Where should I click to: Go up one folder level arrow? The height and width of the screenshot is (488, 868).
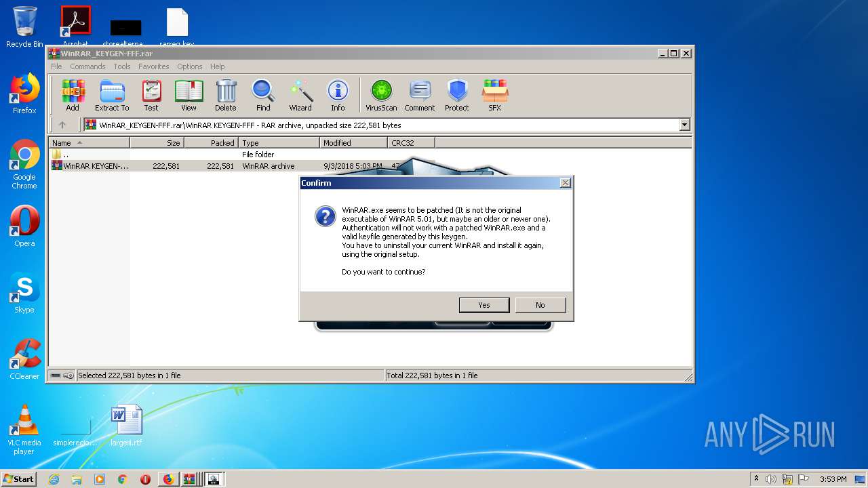62,125
